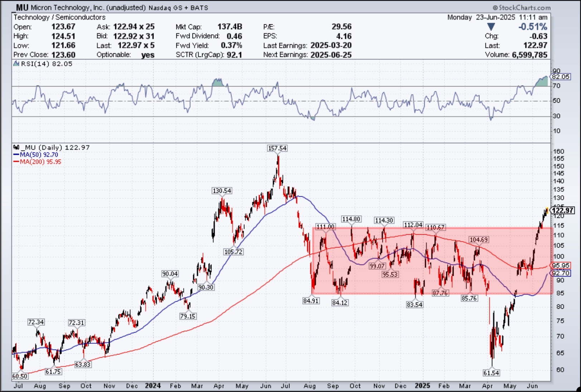Click the Optionable yes value

tap(148, 55)
